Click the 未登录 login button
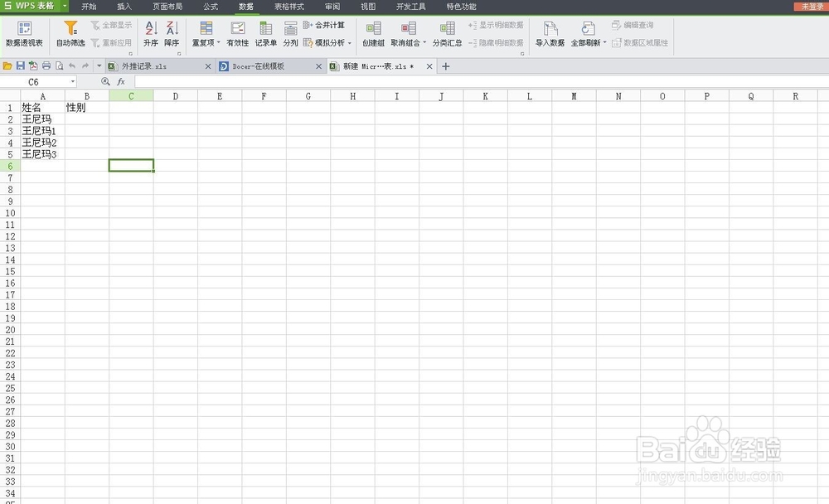 tap(811, 7)
